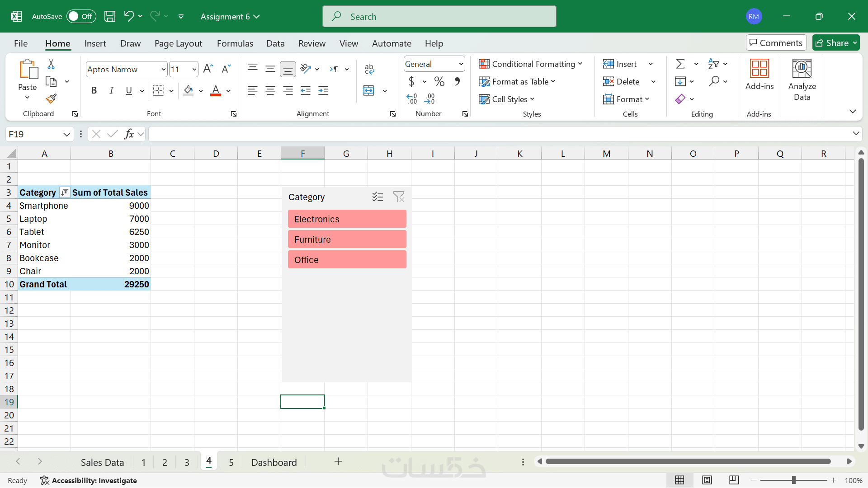This screenshot has width=868, height=488.
Task: Select the Electronics slicer button
Action: click(x=347, y=219)
